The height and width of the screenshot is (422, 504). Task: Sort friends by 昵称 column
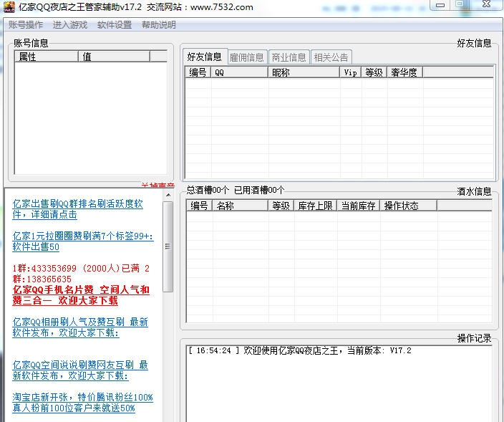coord(304,72)
